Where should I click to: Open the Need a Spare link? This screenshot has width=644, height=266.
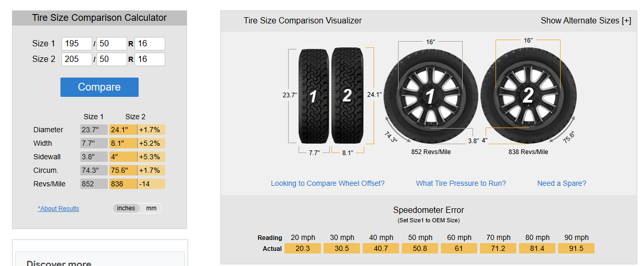pos(562,183)
